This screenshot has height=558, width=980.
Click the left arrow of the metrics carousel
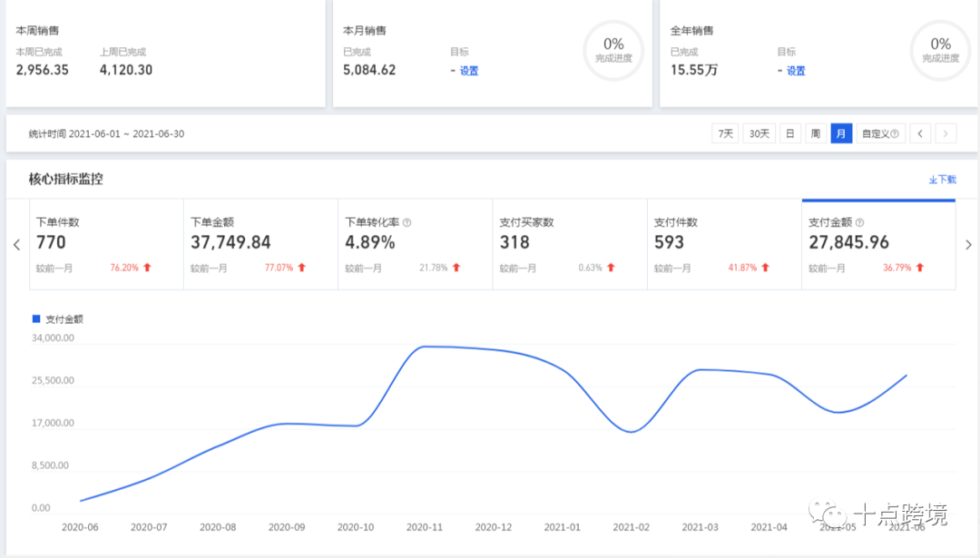pyautogui.click(x=16, y=244)
